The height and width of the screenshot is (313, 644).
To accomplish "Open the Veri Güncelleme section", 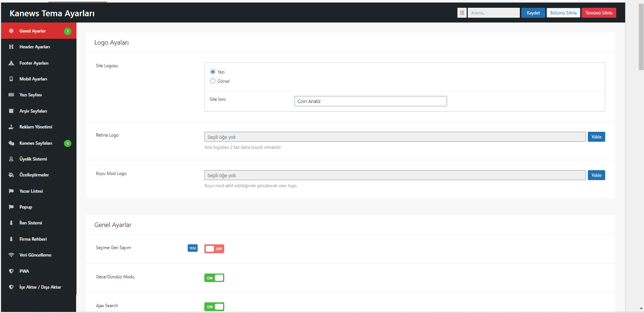I will 39,255.
